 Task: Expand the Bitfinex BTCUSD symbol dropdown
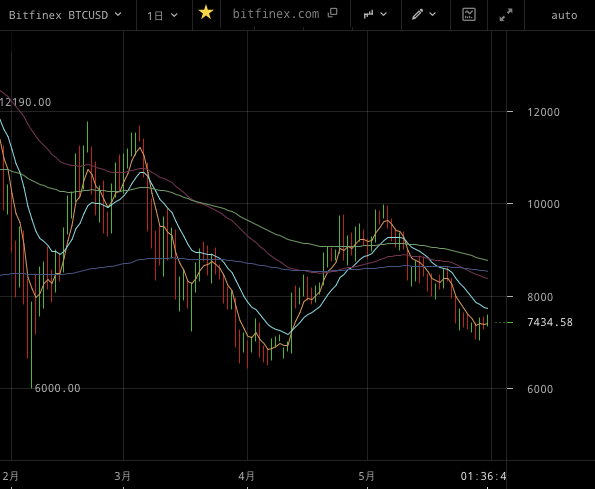point(65,15)
